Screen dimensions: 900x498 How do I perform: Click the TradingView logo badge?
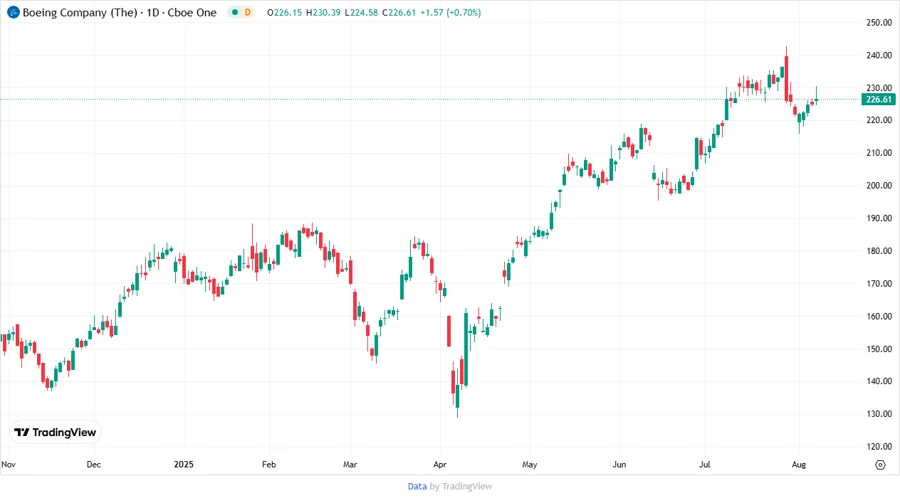[55, 432]
